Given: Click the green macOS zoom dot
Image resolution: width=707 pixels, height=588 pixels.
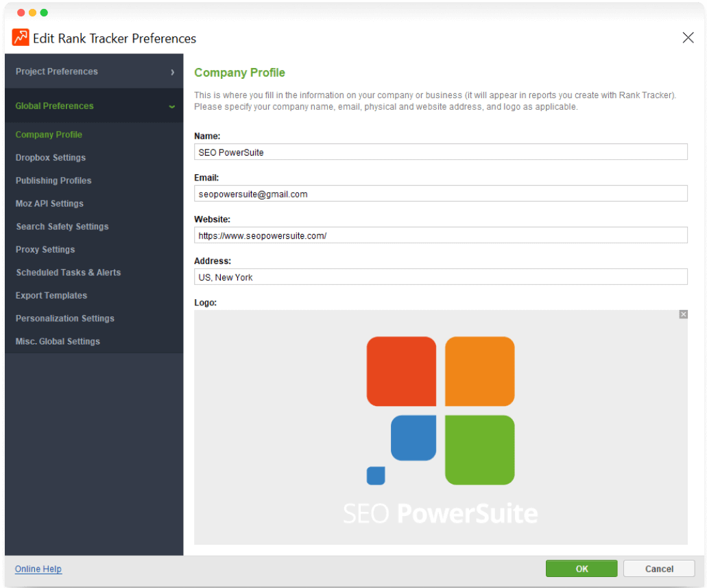Looking at the screenshot, I should (44, 12).
